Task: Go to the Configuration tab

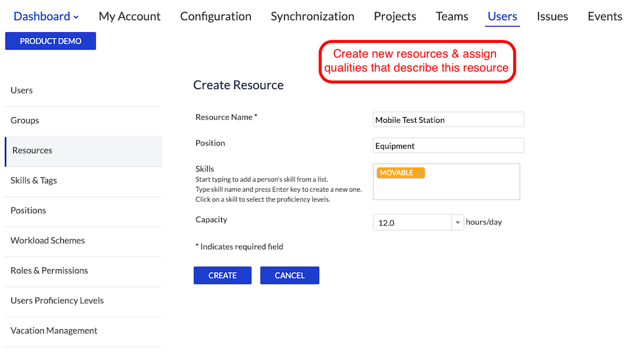Action: pos(215,16)
